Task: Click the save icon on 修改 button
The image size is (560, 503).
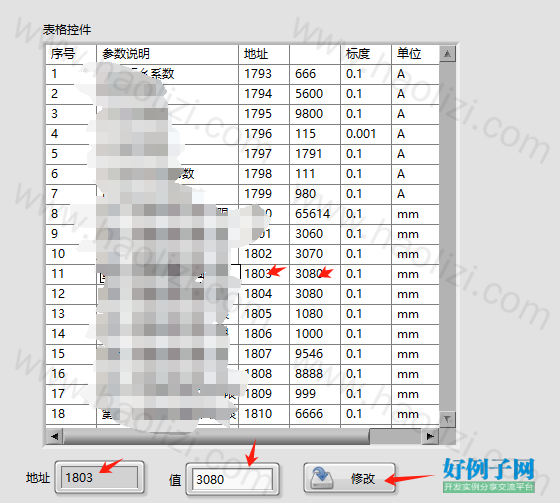Action: pyautogui.click(x=321, y=479)
